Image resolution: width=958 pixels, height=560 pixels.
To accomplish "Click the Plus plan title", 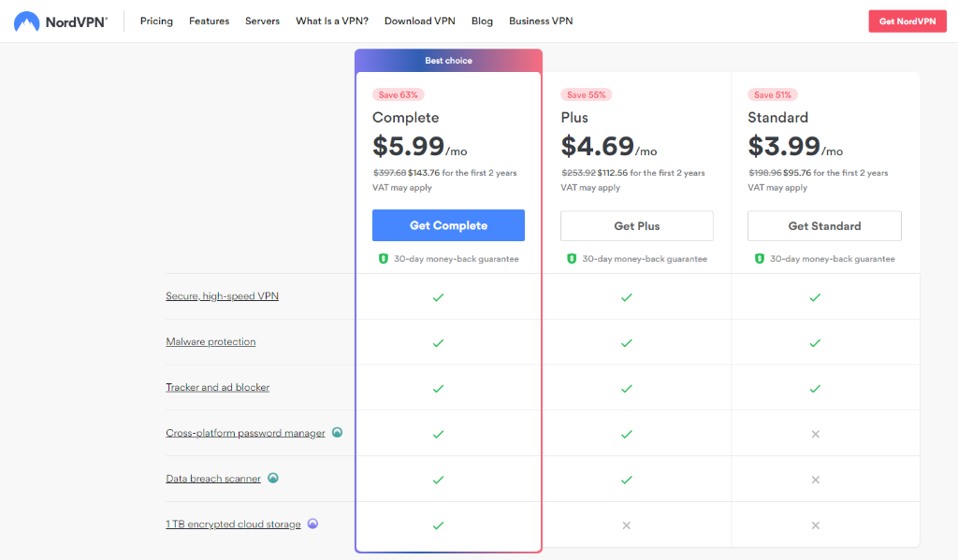I will [x=574, y=117].
